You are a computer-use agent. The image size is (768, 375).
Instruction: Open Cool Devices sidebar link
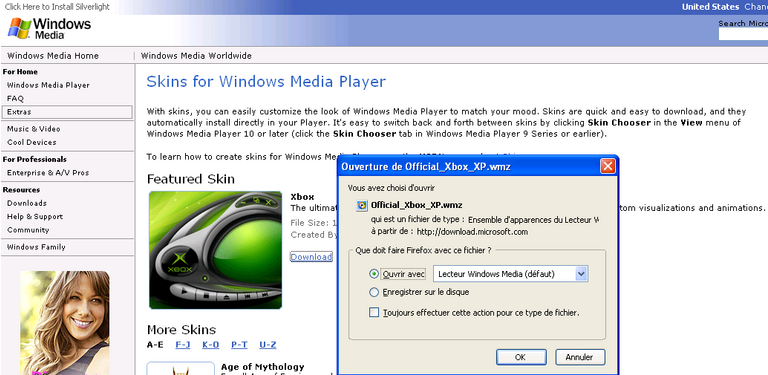click(x=31, y=142)
